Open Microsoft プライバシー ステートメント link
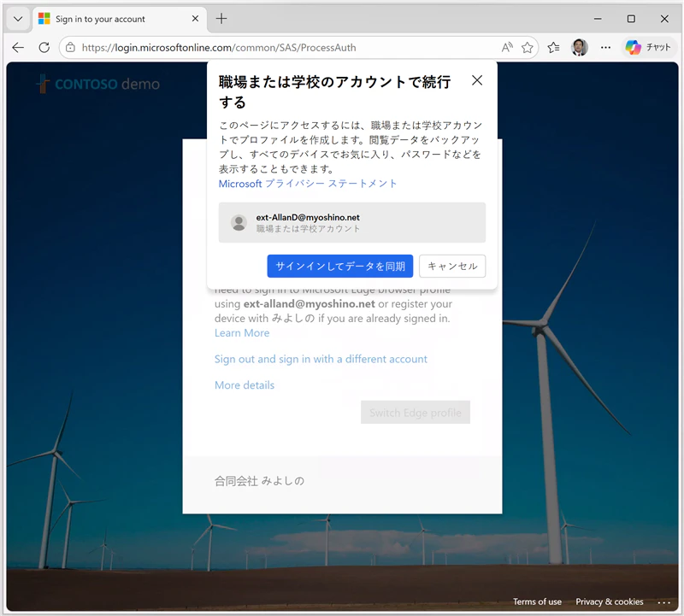 click(x=308, y=184)
